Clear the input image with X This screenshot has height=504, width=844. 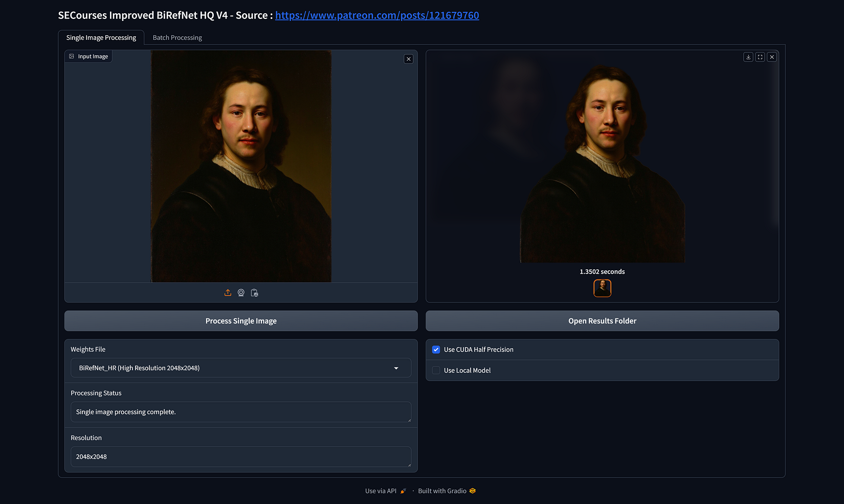coord(408,59)
